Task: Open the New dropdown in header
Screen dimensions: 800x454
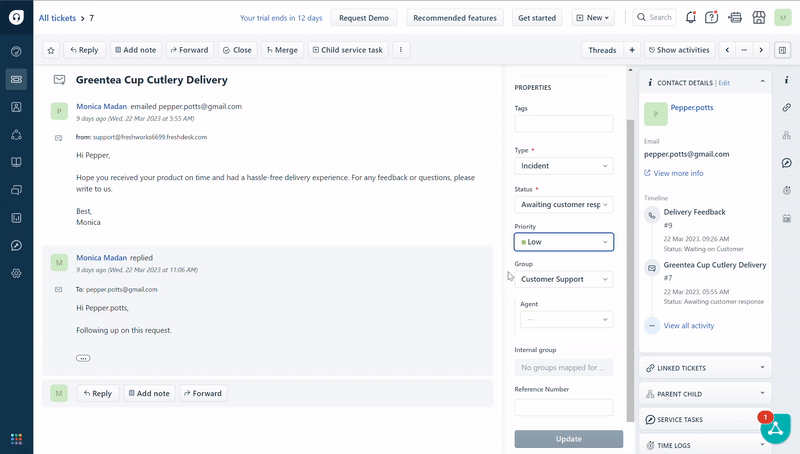Action: tap(593, 18)
